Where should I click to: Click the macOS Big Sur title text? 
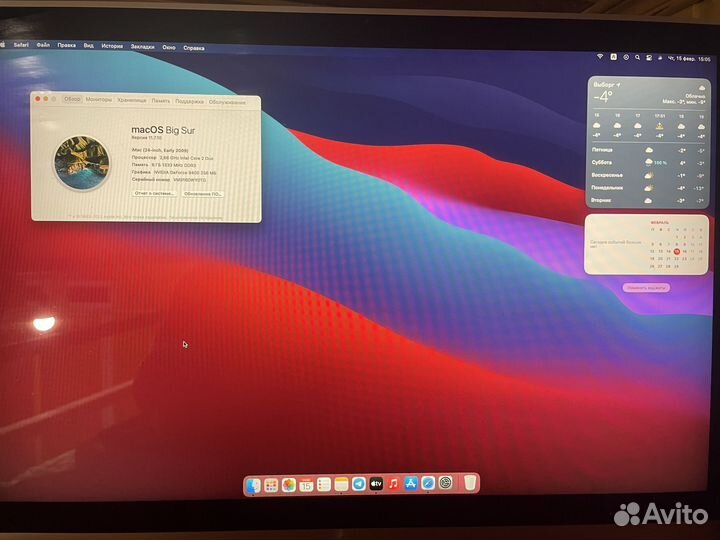pos(163,130)
